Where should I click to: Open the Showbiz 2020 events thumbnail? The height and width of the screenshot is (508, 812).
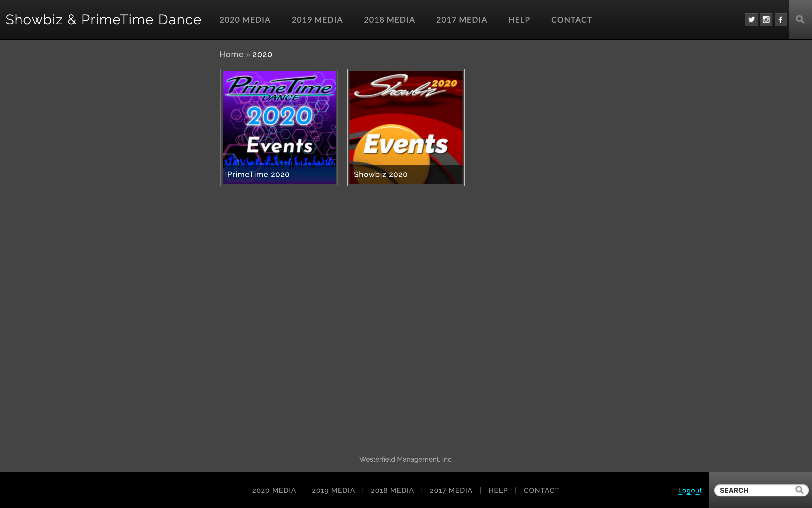coord(406,127)
